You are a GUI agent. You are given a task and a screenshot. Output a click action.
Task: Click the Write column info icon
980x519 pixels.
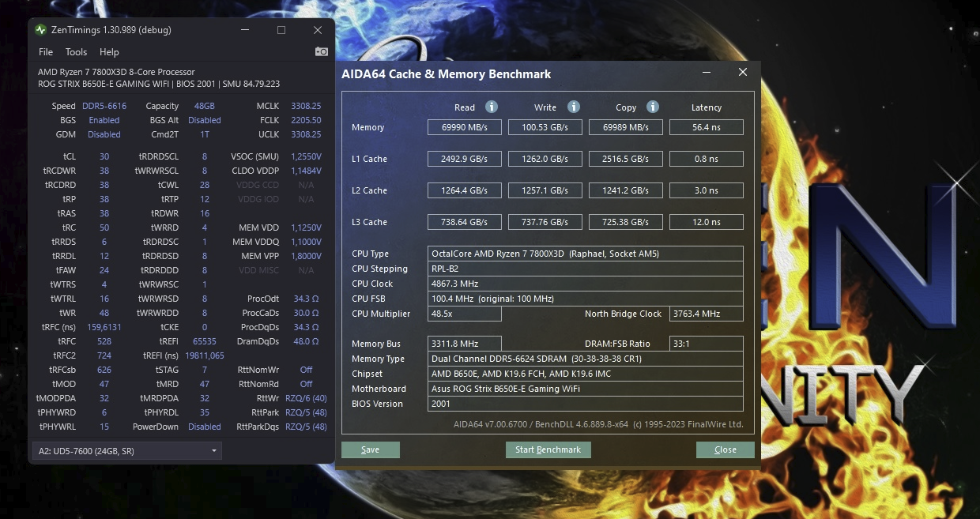574,107
